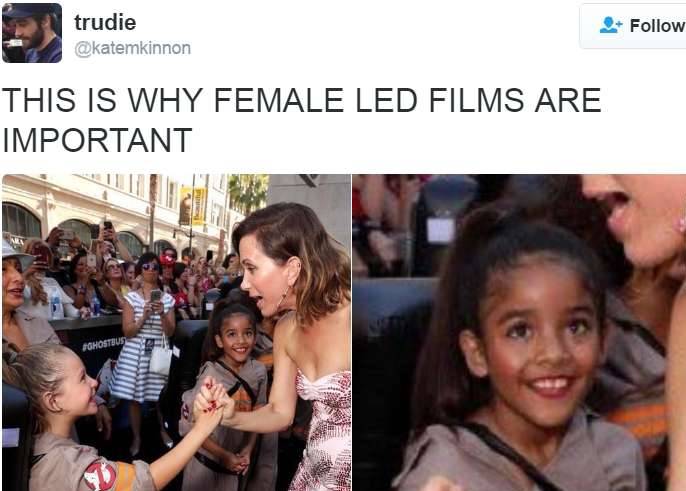Click the Ghostbusters logo patch on sleeve
The width and height of the screenshot is (686, 491).
coord(100,476)
